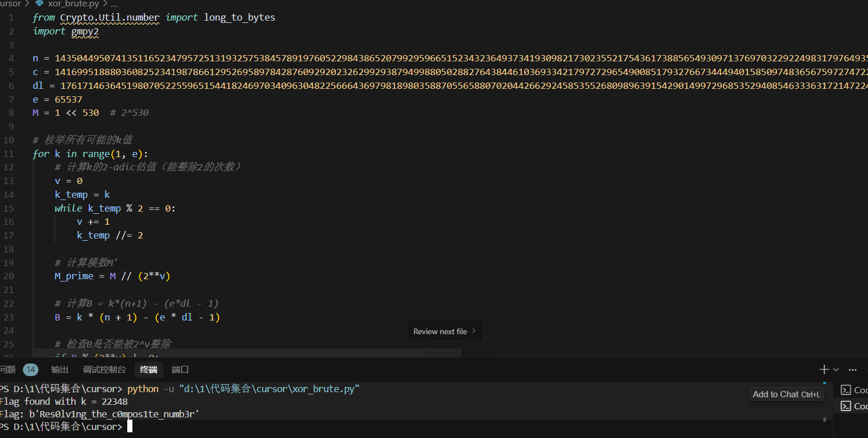868x438 pixels.
Task: Click the 'python -u' command line in terminal
Action: point(243,389)
